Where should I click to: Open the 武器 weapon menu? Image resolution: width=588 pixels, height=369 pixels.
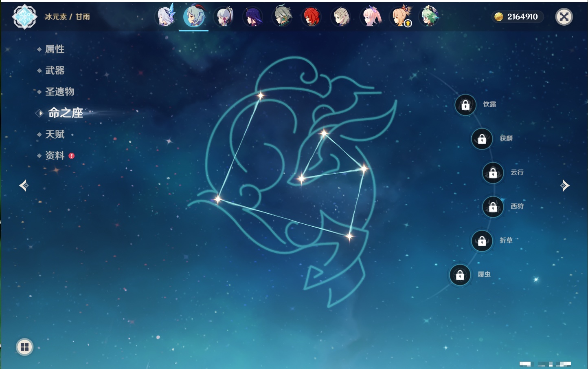(x=55, y=71)
